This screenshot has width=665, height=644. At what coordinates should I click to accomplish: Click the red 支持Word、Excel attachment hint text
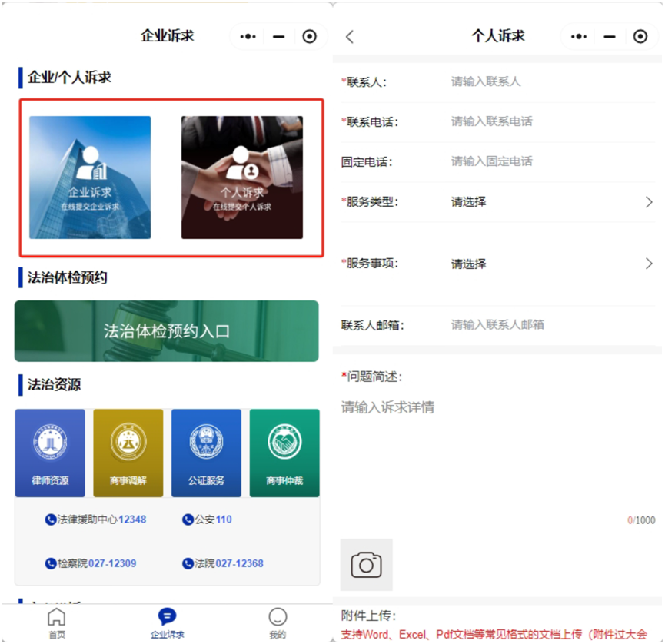(494, 635)
